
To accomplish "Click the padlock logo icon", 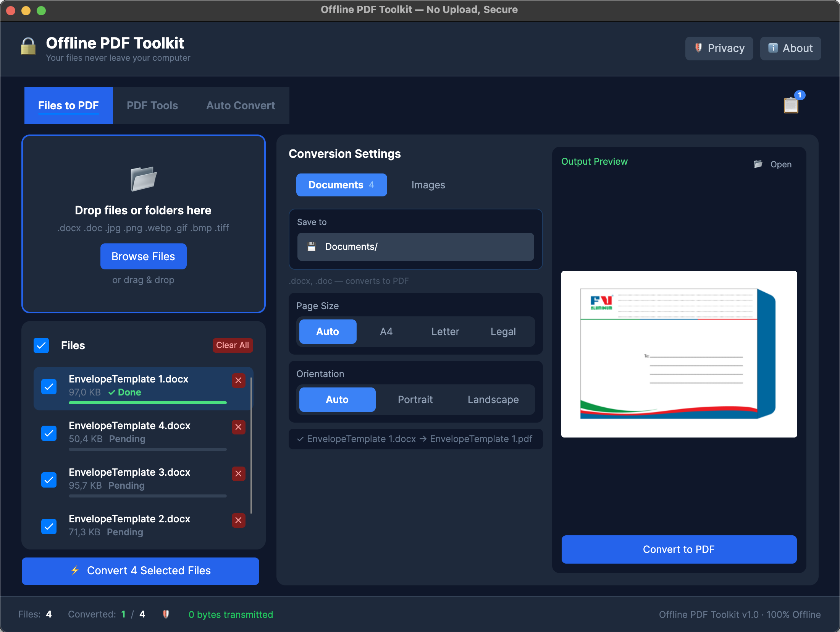I will pos(28,46).
